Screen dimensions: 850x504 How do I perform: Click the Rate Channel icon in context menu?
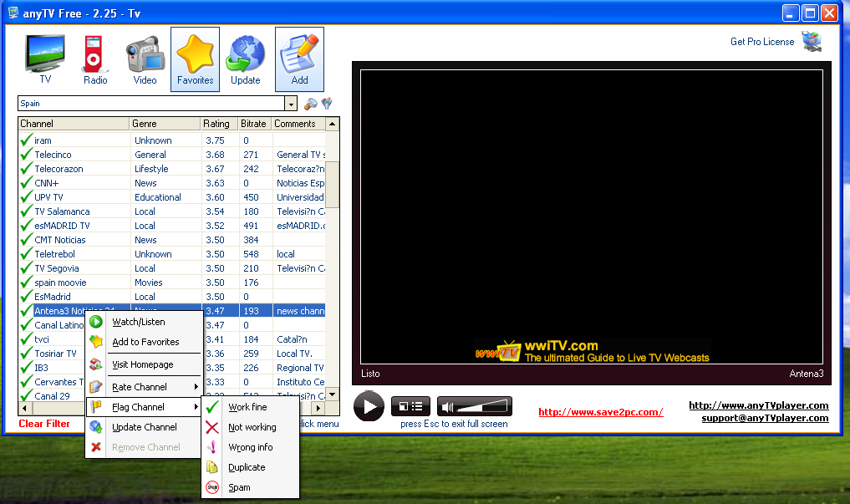[x=96, y=387]
